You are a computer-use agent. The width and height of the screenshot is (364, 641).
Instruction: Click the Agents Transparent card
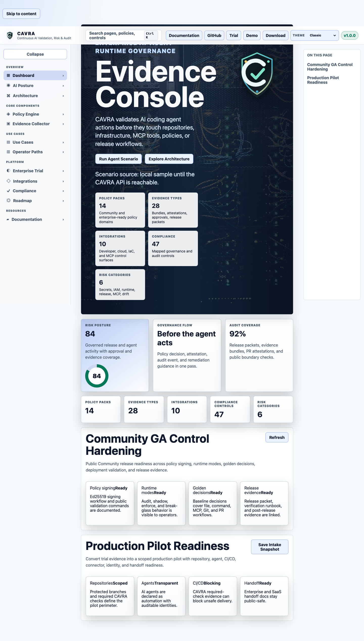[161, 596]
